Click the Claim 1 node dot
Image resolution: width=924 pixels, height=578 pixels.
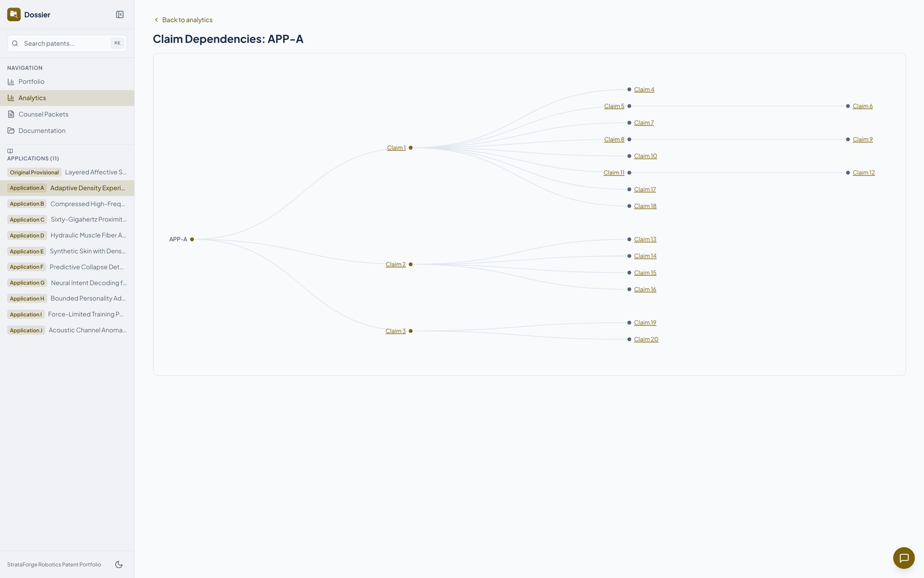click(x=411, y=148)
